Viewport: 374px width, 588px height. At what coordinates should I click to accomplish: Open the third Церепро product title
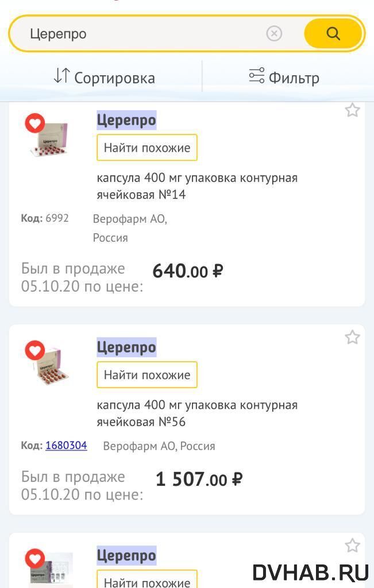click(126, 555)
